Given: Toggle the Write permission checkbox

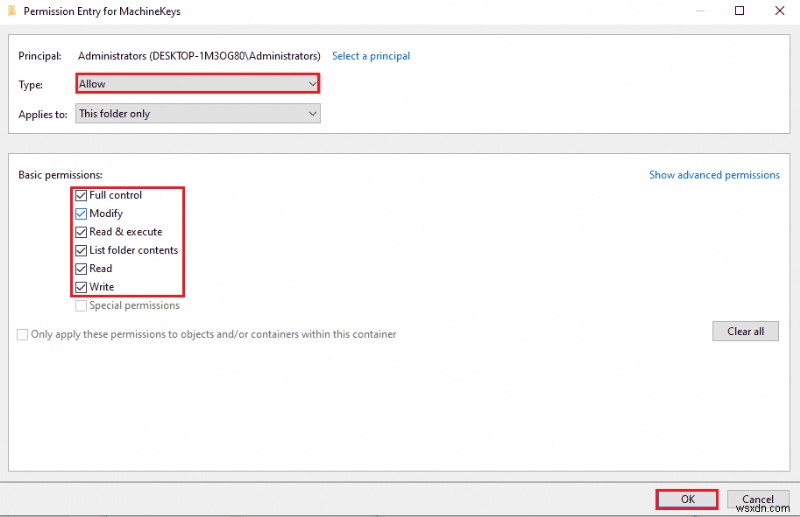Looking at the screenshot, I should point(81,287).
